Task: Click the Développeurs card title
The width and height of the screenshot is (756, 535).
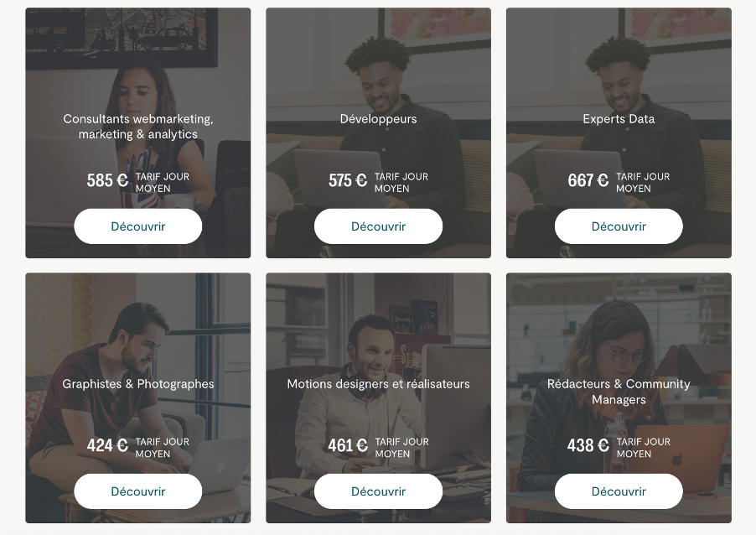Action: [x=378, y=119]
